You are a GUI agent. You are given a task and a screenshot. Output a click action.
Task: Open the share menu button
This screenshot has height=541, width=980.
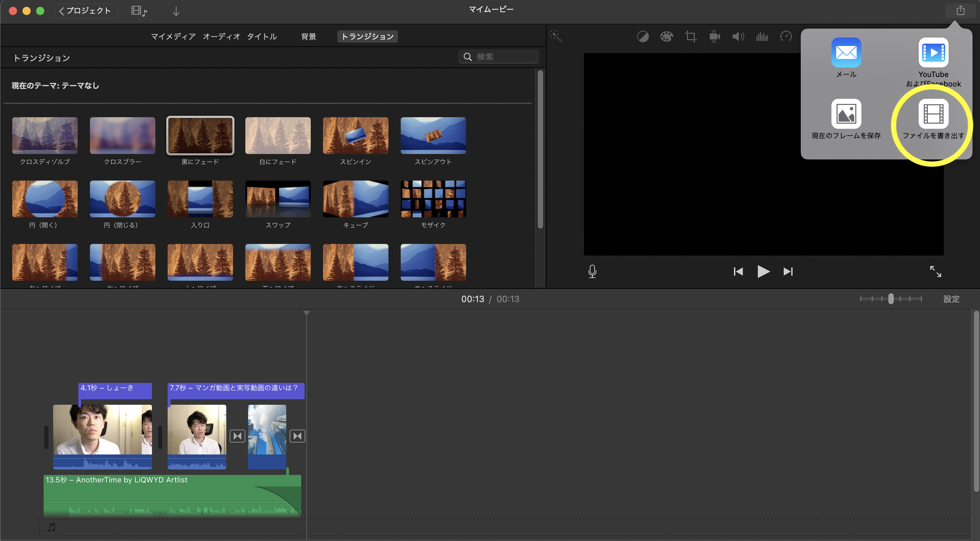[x=960, y=11]
